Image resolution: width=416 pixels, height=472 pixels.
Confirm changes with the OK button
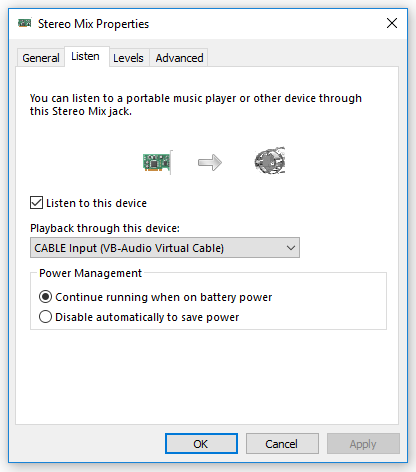click(x=201, y=444)
